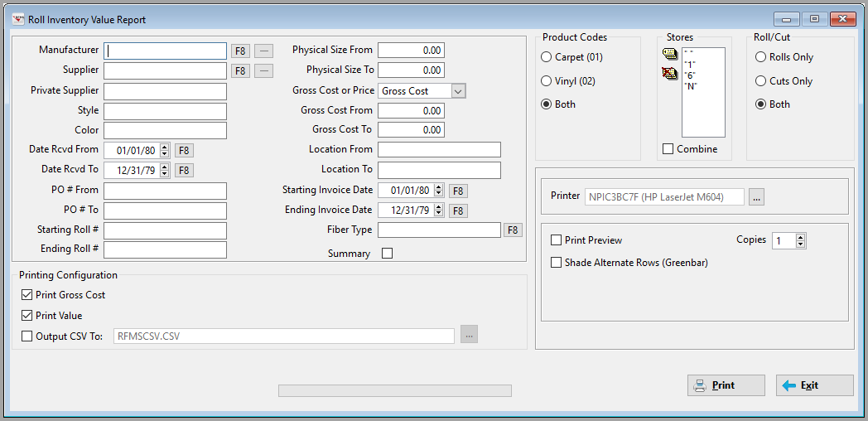Click the Gross Cost To field
The image size is (868, 421).
pos(412,129)
